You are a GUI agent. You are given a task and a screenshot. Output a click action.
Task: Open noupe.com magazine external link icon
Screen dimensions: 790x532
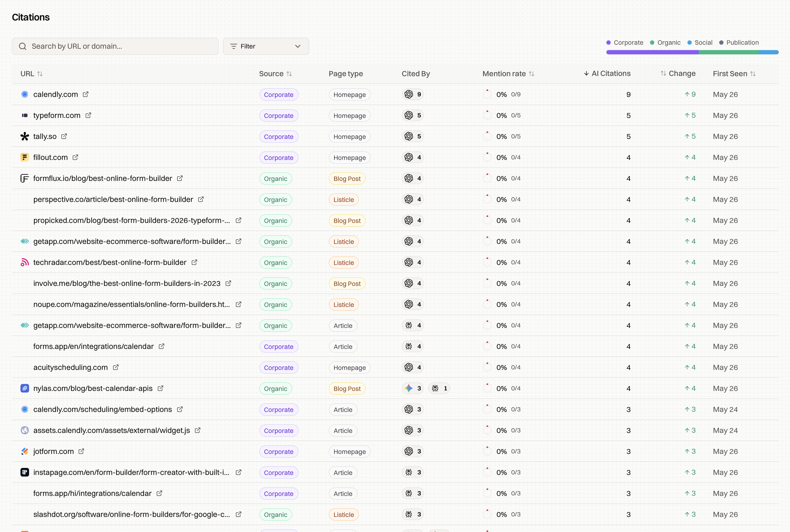(x=239, y=304)
